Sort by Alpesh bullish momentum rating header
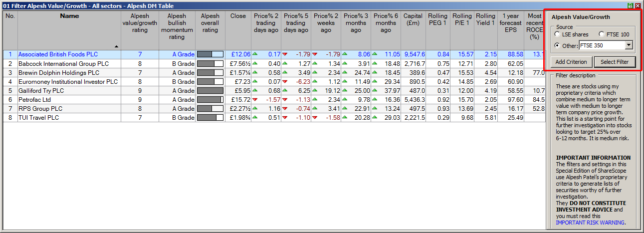 click(x=177, y=30)
